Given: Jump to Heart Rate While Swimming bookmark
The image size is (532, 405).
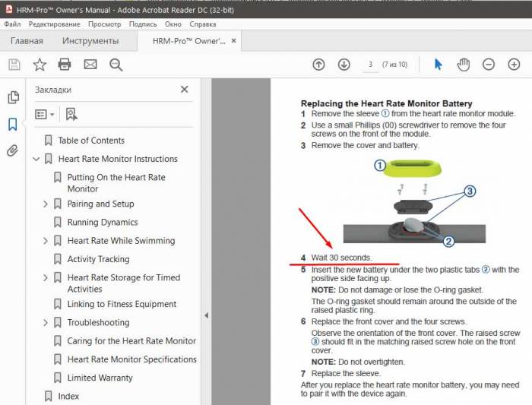Looking at the screenshot, I should coord(121,241).
